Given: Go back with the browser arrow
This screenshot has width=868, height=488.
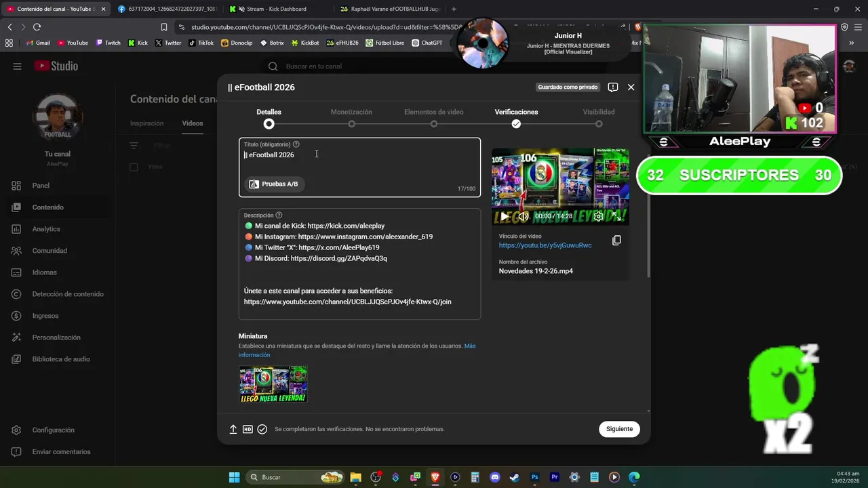Looking at the screenshot, I should tap(9, 27).
